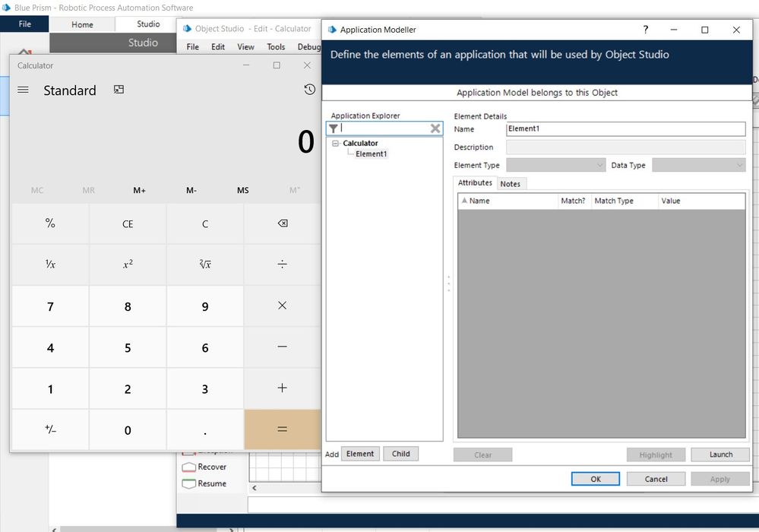Screen dimensions: 759x532
Task: Select Element1 in the Application Explorer tree
Action: [372, 154]
